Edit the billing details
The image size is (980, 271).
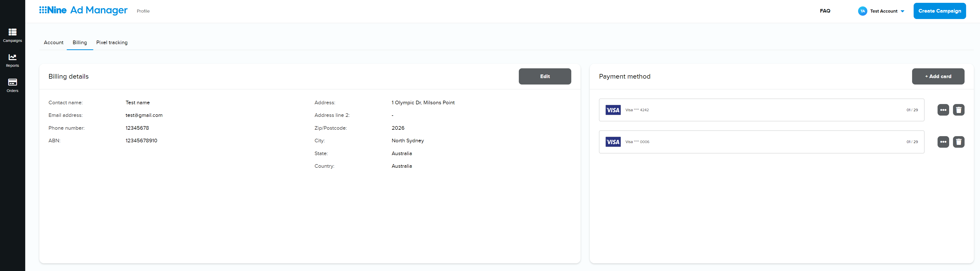coord(545,76)
